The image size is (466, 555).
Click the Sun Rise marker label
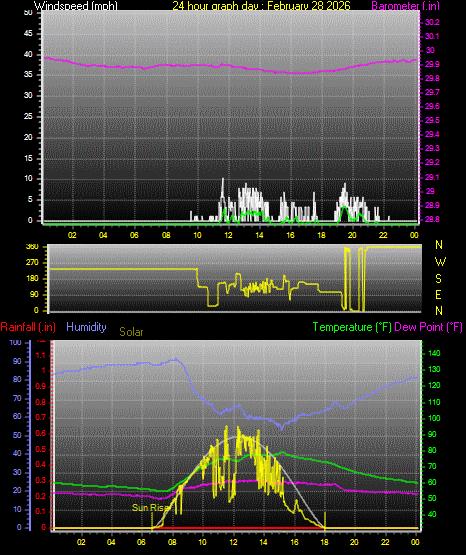click(151, 508)
